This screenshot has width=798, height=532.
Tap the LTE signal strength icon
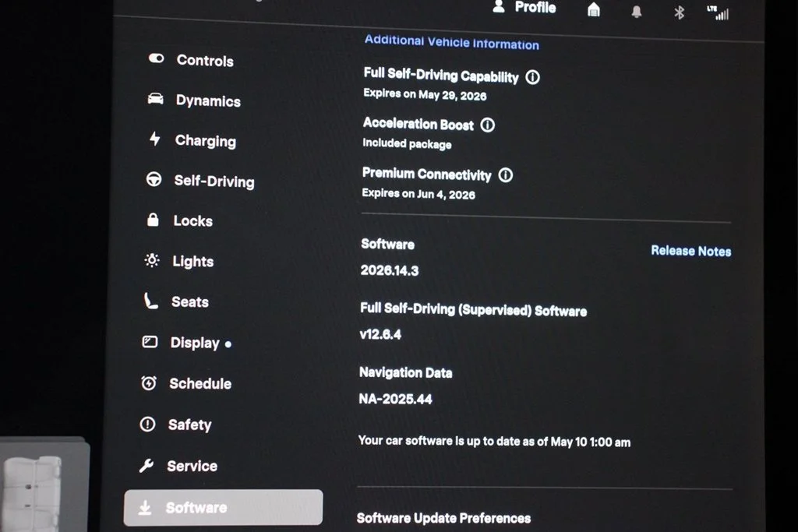pos(718,12)
